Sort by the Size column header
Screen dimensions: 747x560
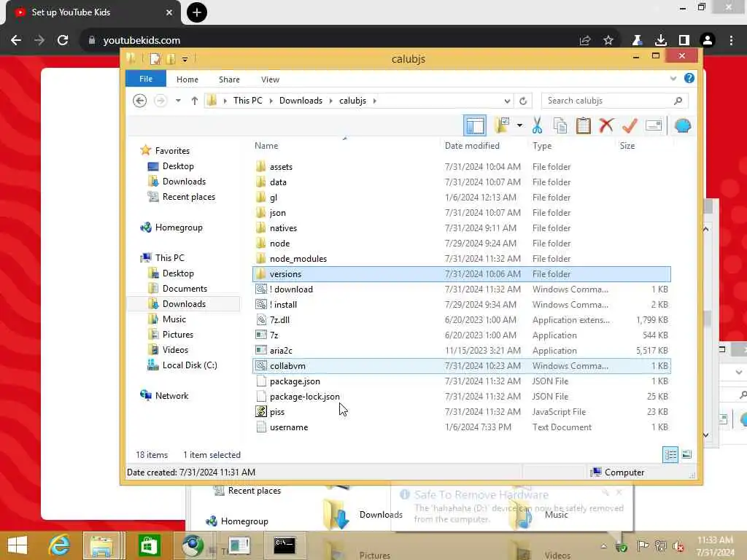pos(627,146)
